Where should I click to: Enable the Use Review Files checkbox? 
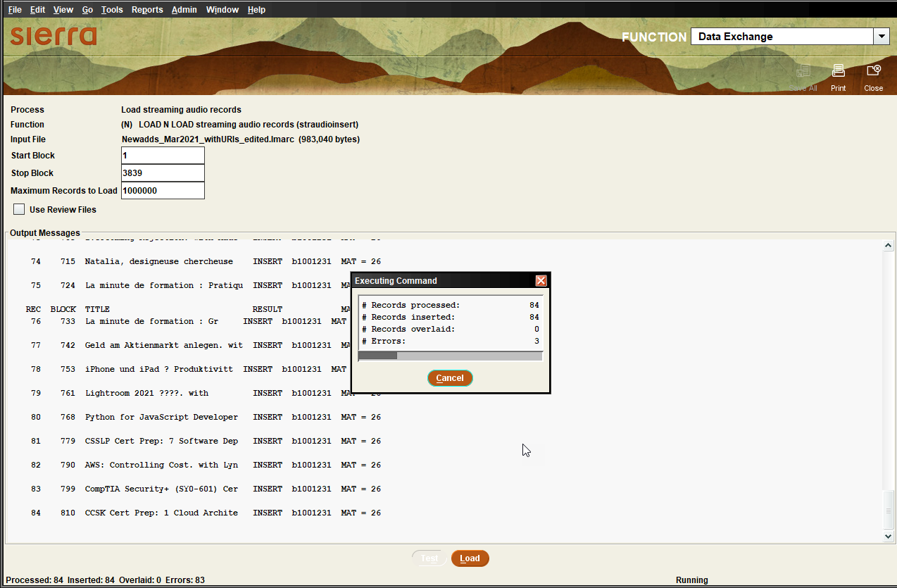[19, 209]
